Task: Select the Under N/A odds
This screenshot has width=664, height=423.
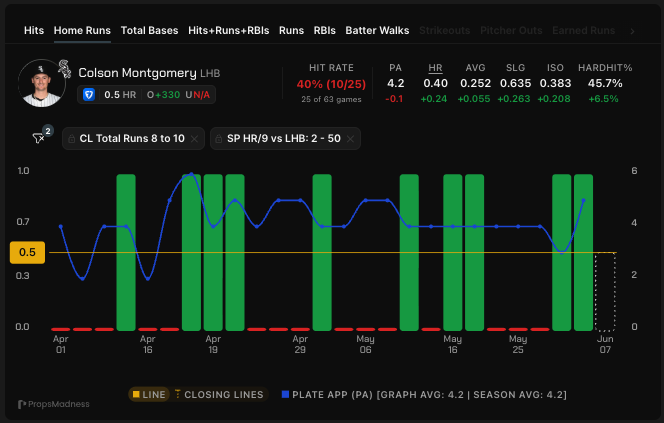Action: click(197, 95)
